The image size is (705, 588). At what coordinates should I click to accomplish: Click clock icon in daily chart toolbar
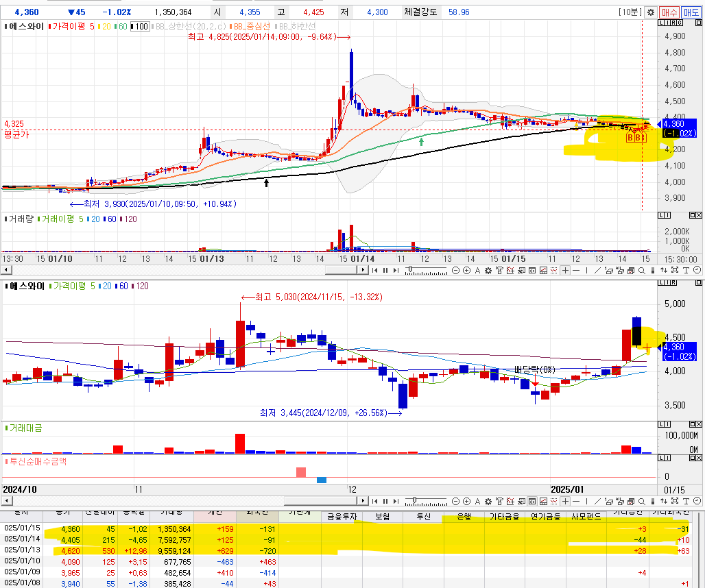click(x=697, y=501)
